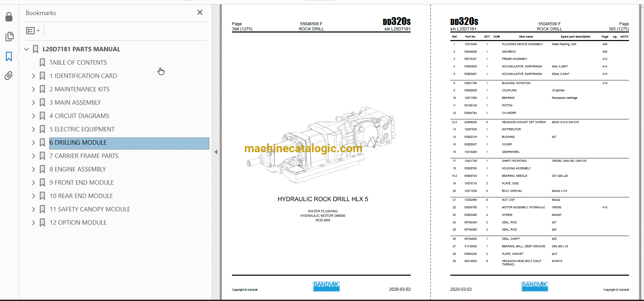The height and width of the screenshot is (301, 644).
Task: Select the highlighted 6 DRILLING MODULE bookmark
Action: [129, 143]
